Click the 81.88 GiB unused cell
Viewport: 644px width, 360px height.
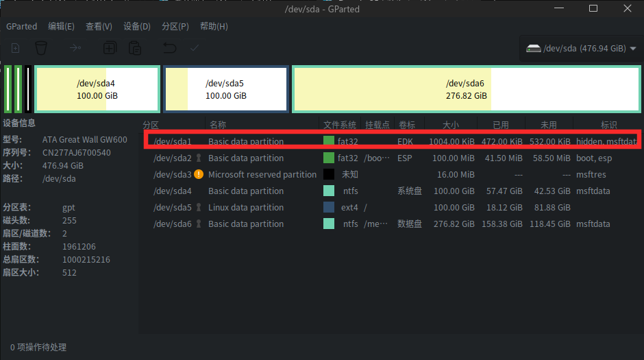tap(552, 207)
